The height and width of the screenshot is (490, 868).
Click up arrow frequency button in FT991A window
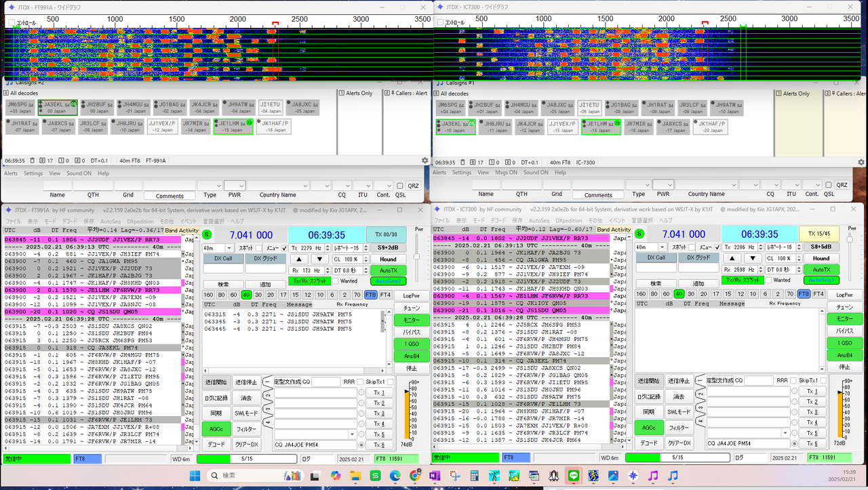[300, 260]
